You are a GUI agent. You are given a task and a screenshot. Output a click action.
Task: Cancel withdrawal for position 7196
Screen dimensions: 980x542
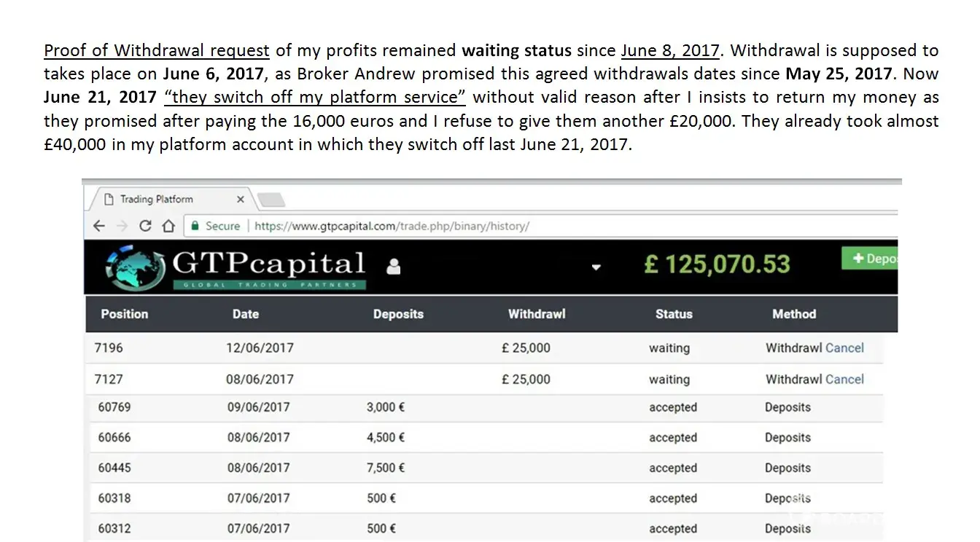tap(844, 347)
